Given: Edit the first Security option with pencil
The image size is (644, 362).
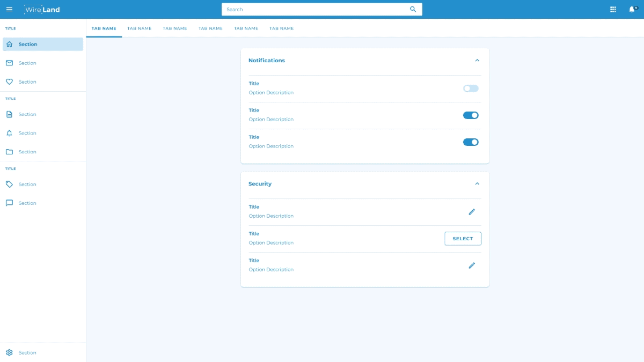Looking at the screenshot, I should (472, 212).
